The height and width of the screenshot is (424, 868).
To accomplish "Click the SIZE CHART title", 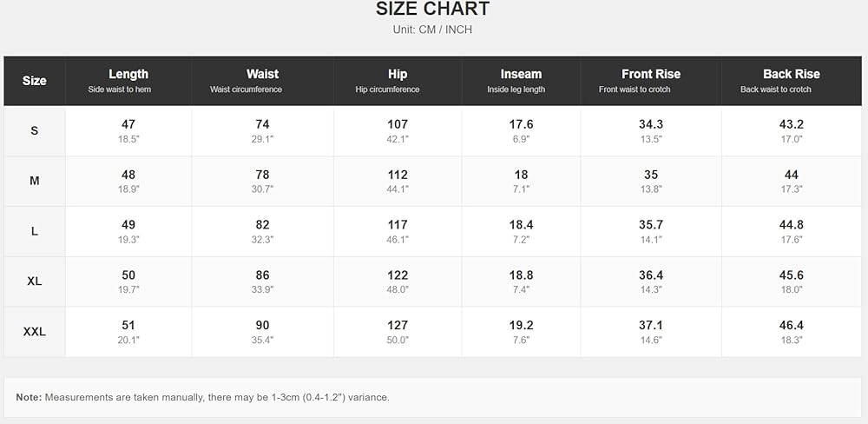I will coord(432,9).
